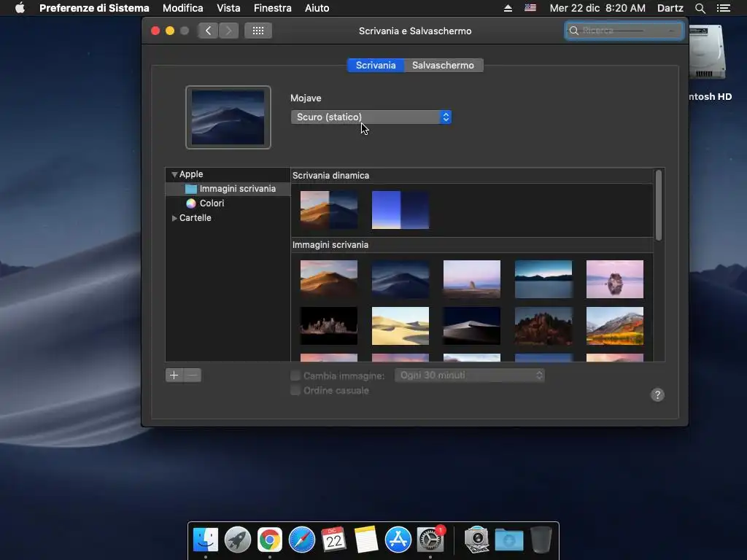This screenshot has width=747, height=560.
Task: Add a folder with plus button
Action: coord(174,376)
